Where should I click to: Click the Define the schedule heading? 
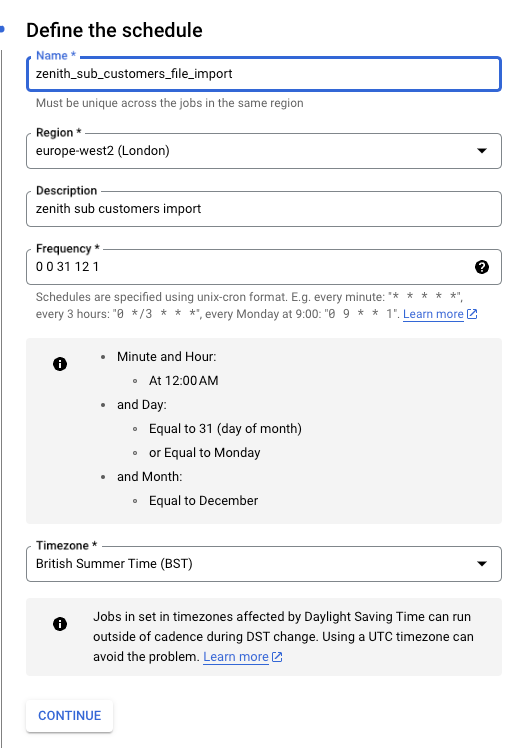point(115,30)
